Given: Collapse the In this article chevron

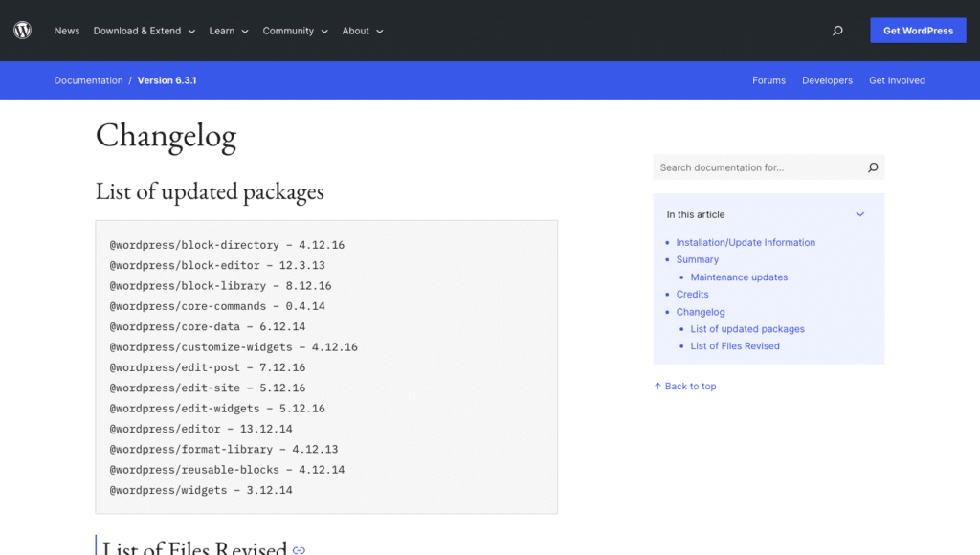Looking at the screenshot, I should (x=860, y=214).
